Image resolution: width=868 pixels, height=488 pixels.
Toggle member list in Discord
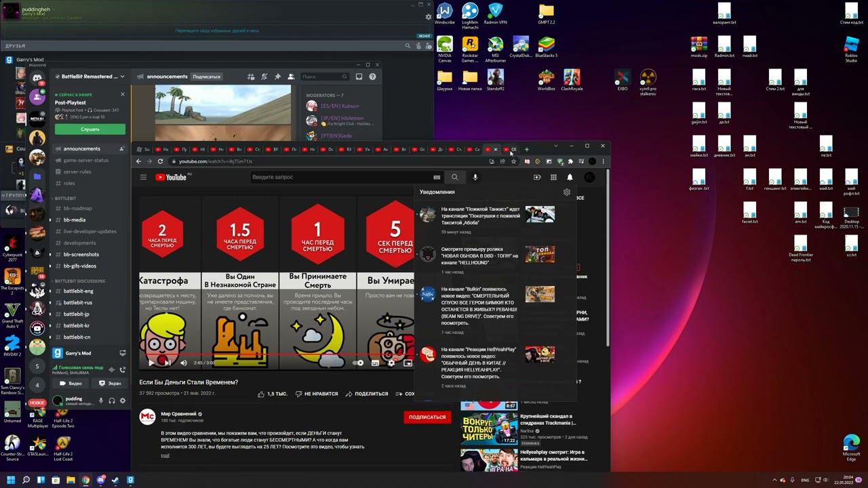tap(291, 77)
